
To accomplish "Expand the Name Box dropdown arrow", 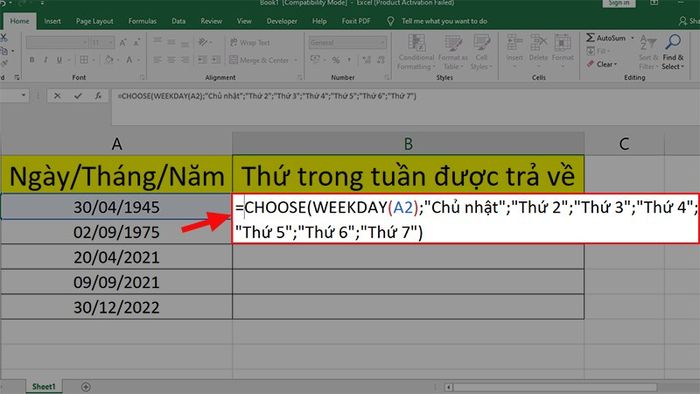I will (x=23, y=95).
